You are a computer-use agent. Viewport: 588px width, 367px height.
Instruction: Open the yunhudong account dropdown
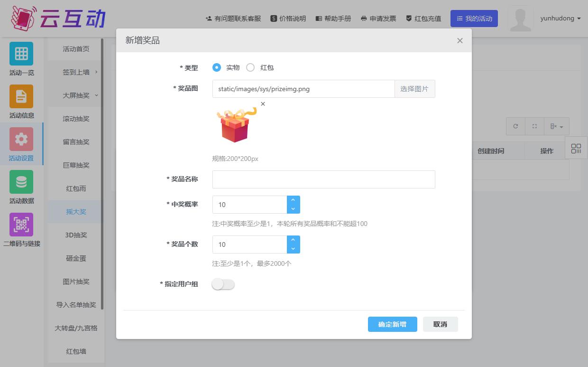tap(560, 19)
